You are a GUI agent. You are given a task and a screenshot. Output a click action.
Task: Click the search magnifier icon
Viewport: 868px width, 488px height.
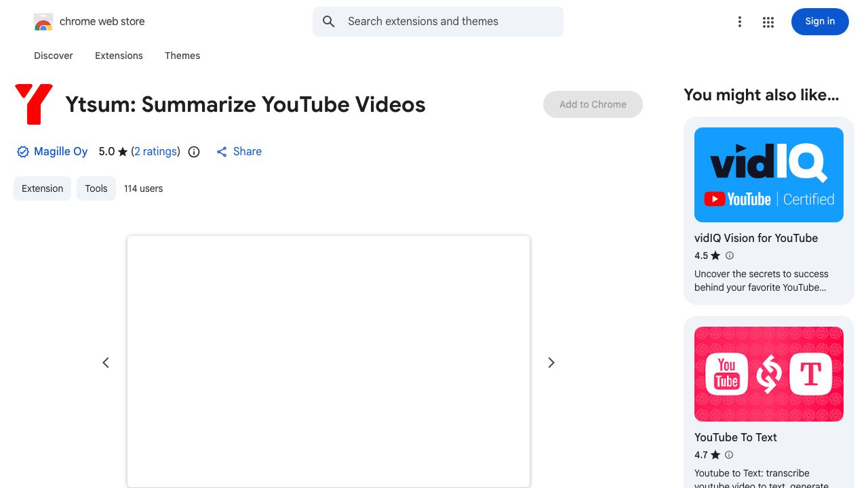[329, 22]
